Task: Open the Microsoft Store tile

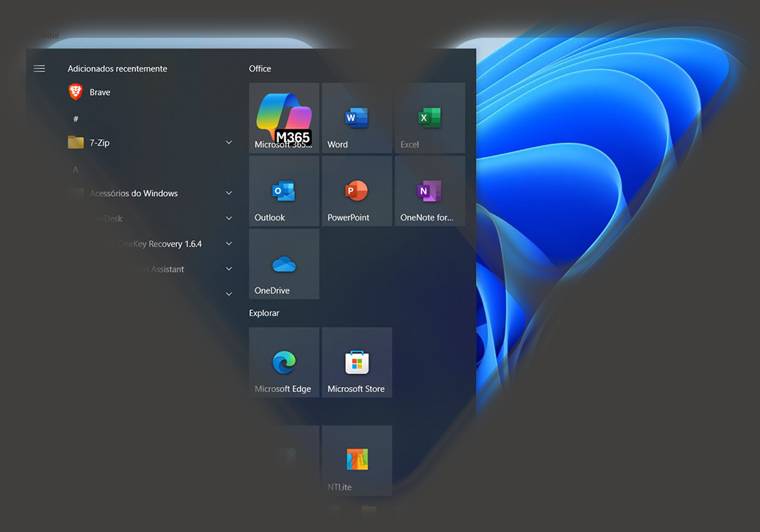Action: 356,363
